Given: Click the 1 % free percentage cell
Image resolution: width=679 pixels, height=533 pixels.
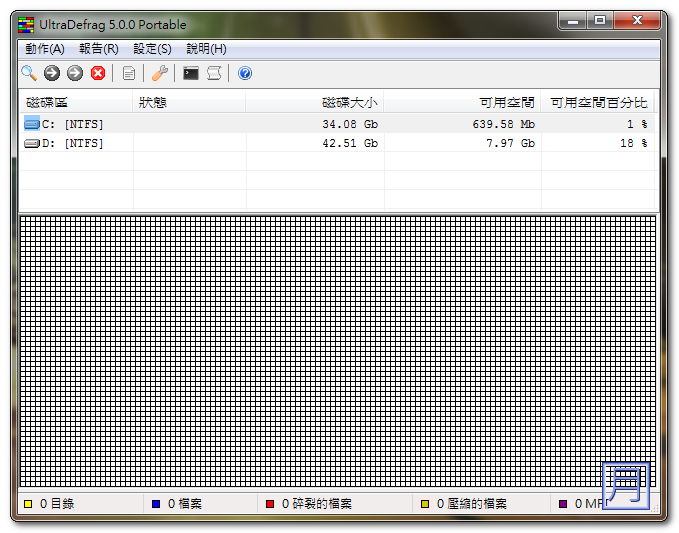Looking at the screenshot, I should point(637,124).
